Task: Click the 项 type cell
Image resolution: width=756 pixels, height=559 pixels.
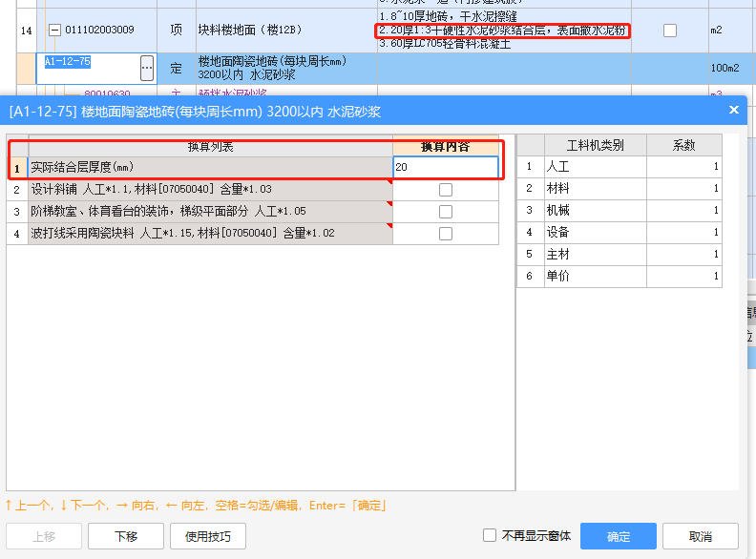Action: click(x=177, y=30)
